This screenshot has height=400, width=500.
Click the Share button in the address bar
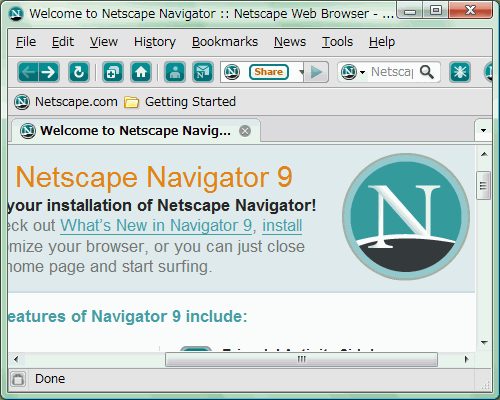point(269,72)
